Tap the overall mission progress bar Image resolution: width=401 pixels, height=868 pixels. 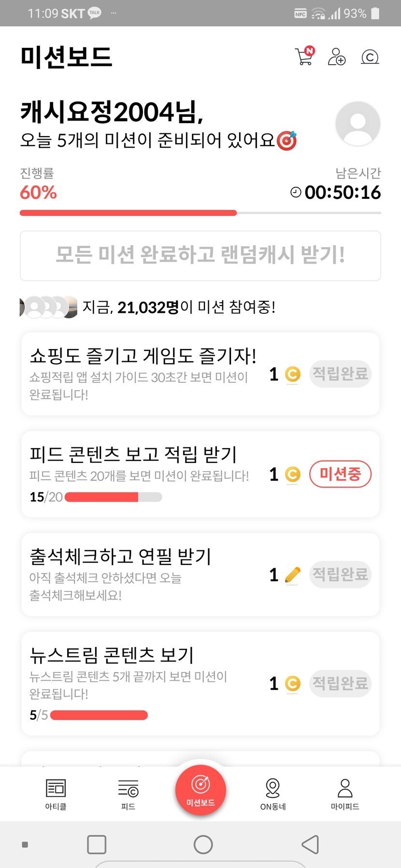tap(200, 212)
